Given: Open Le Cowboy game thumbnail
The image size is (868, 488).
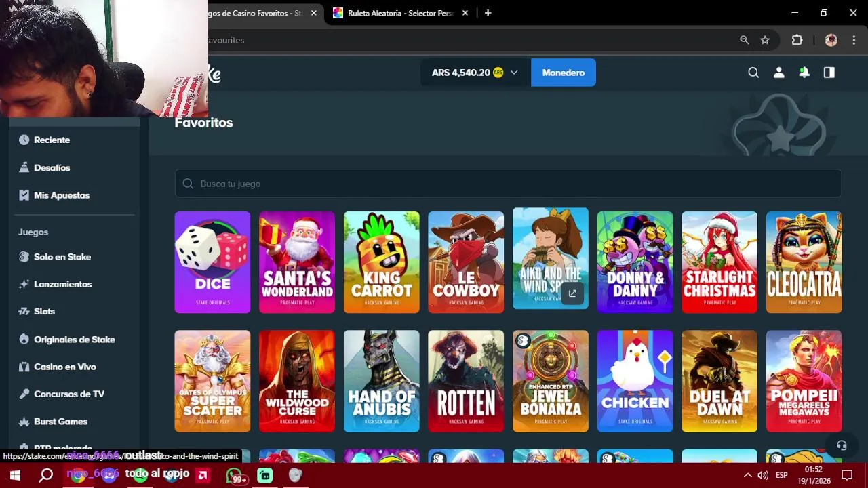Looking at the screenshot, I should click(x=466, y=262).
